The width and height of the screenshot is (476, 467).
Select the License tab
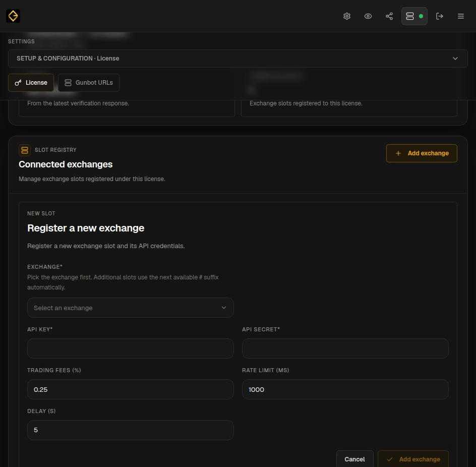click(31, 83)
